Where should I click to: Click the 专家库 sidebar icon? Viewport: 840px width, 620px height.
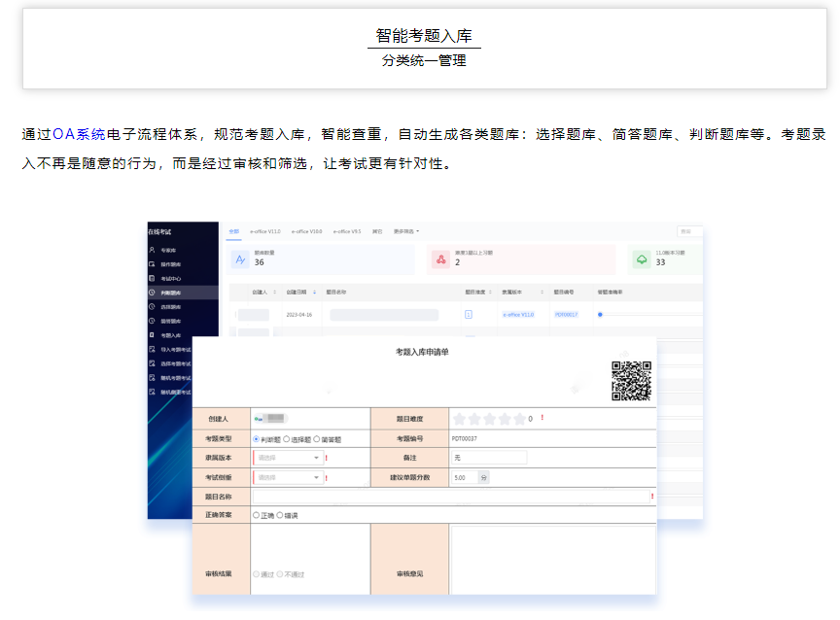click(x=152, y=250)
